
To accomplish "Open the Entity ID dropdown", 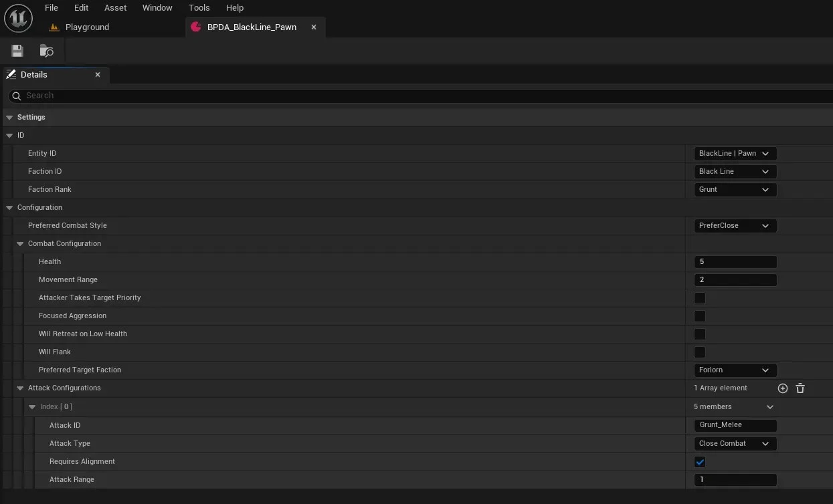I will click(735, 154).
